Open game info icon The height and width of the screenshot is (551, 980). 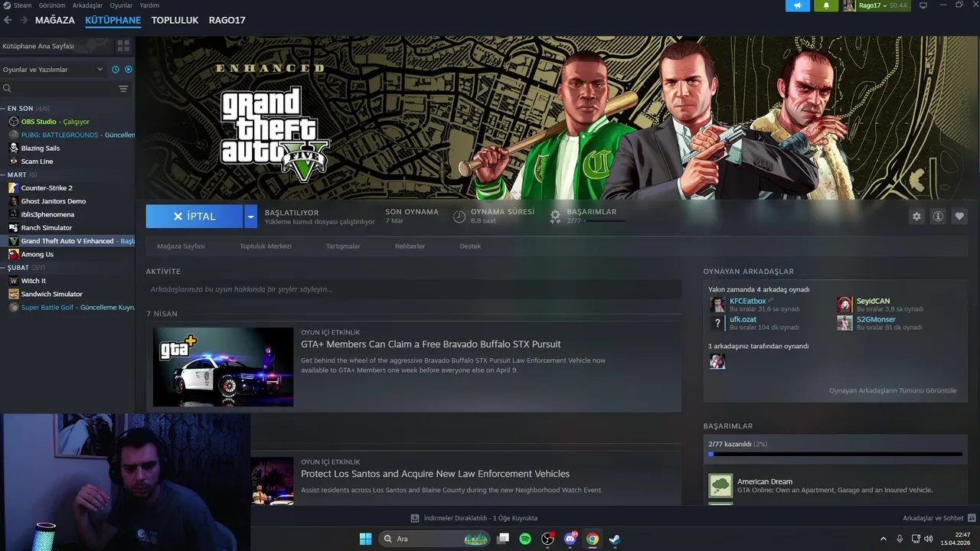(x=938, y=217)
